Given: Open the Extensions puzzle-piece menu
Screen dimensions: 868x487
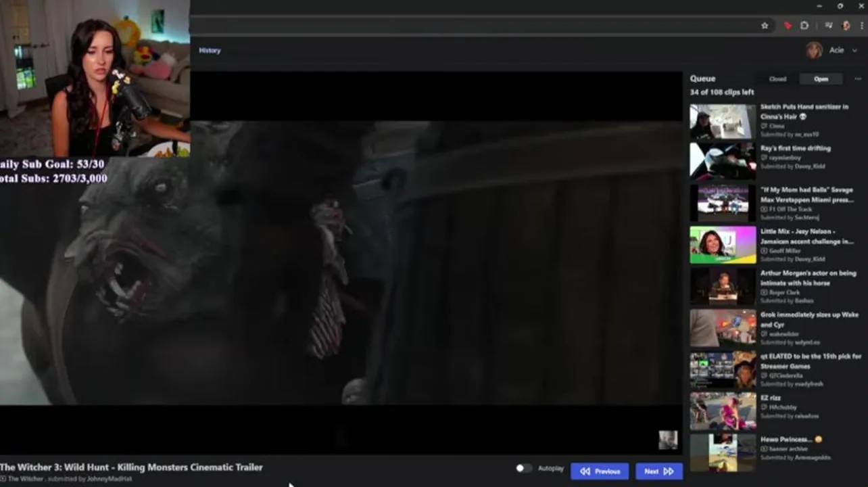Looking at the screenshot, I should coord(804,26).
